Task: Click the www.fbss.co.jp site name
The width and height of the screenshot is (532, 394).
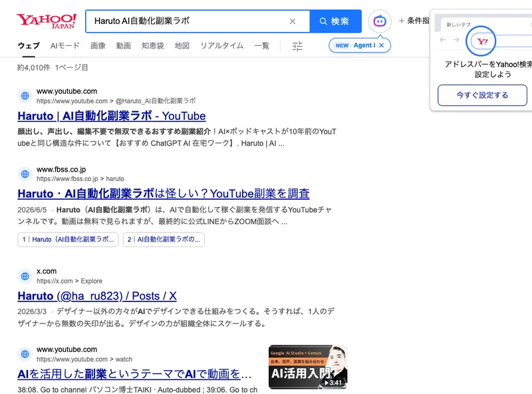Action: [61, 169]
